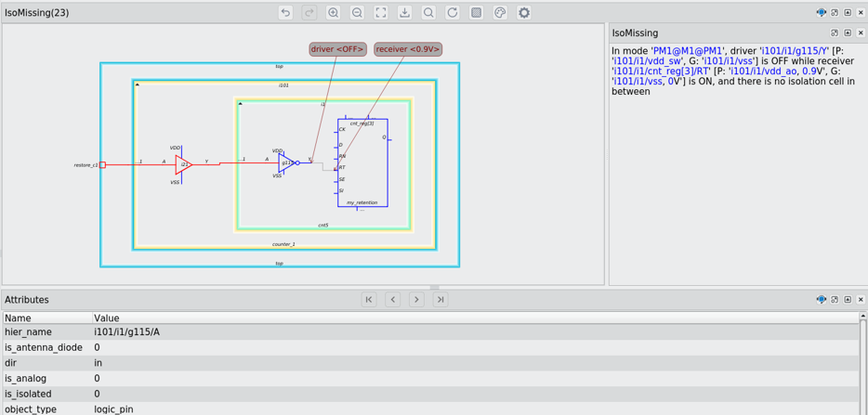Undo the last schematic action

(x=285, y=13)
